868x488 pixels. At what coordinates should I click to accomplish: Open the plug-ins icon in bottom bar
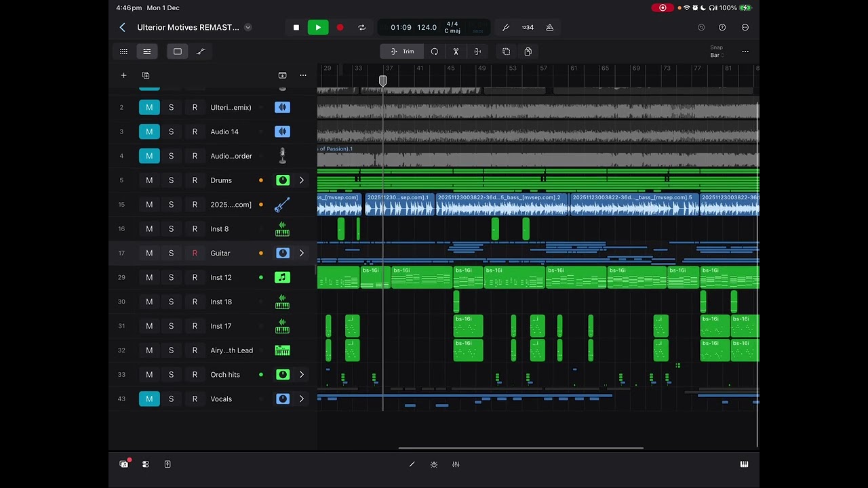tap(434, 464)
